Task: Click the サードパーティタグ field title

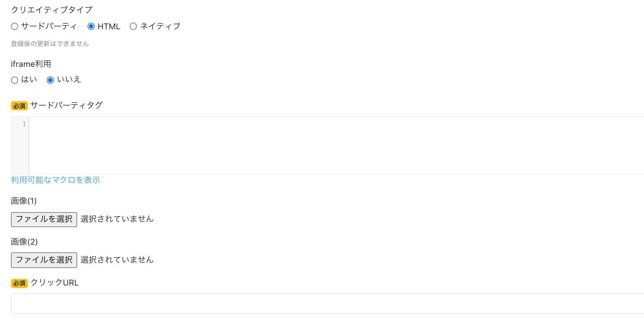Action: (66, 105)
